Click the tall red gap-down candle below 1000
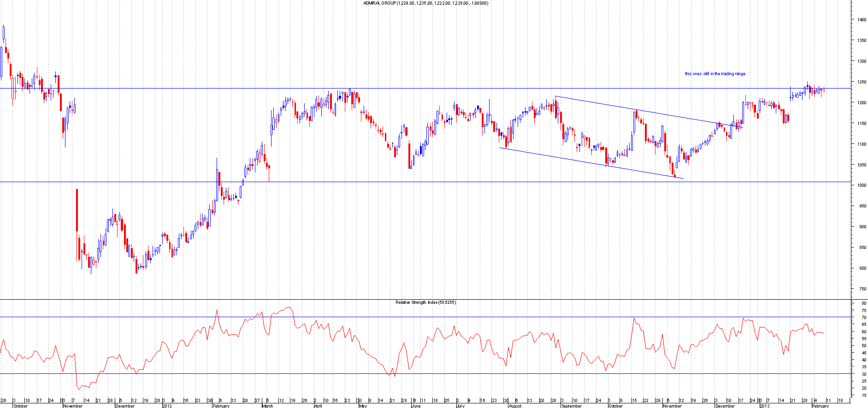868x408 pixels. pyautogui.click(x=77, y=210)
